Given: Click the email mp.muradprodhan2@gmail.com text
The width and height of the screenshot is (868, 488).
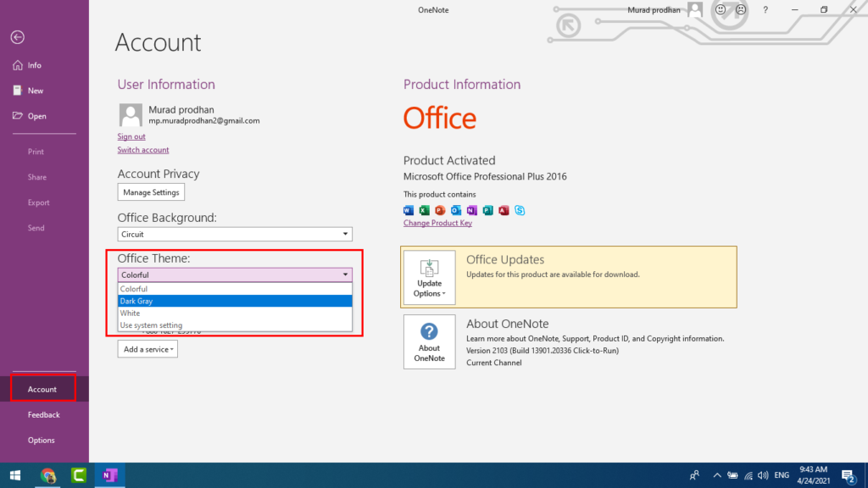Looking at the screenshot, I should pyautogui.click(x=203, y=120).
